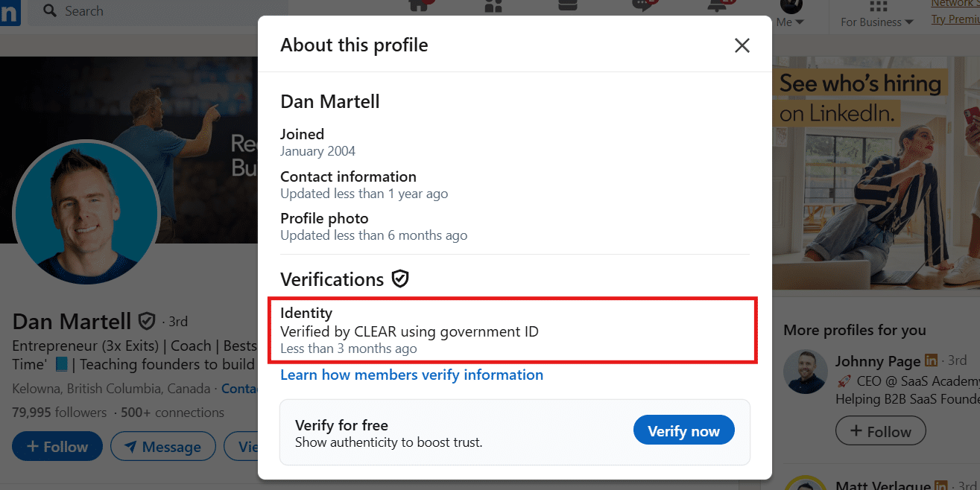Check Notifications via the bell icon

(717, 6)
